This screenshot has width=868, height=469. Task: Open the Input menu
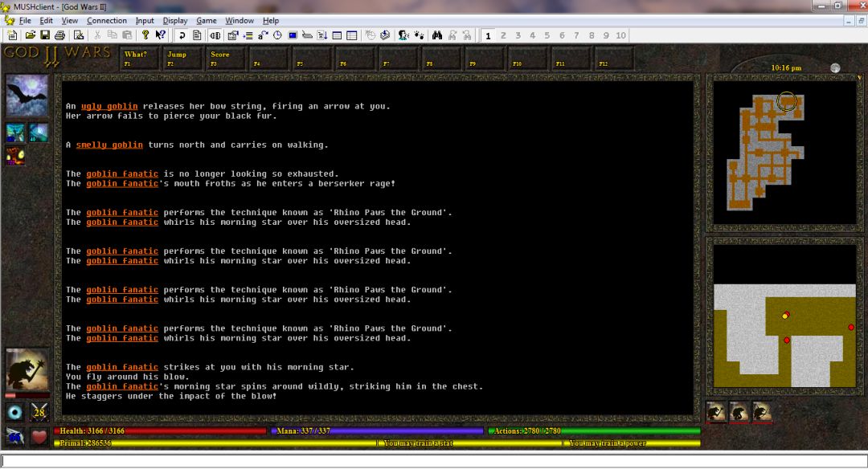(x=145, y=20)
